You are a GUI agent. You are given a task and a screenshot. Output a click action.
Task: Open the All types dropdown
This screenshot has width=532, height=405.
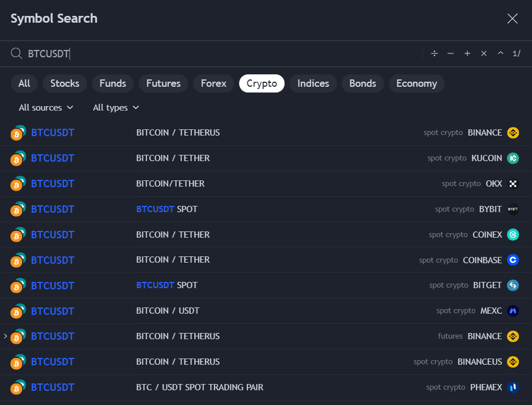116,108
